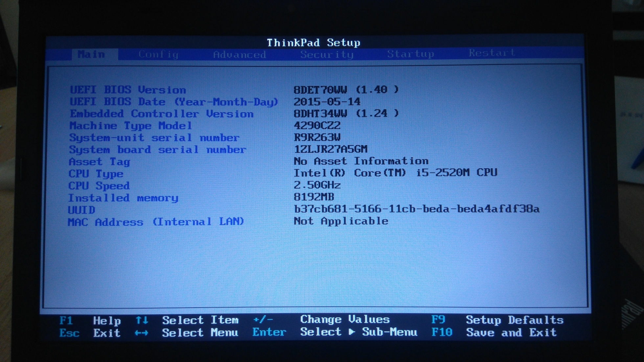The width and height of the screenshot is (644, 362).
Task: Click the up-down arrows Select Item icon
Action: [142, 320]
